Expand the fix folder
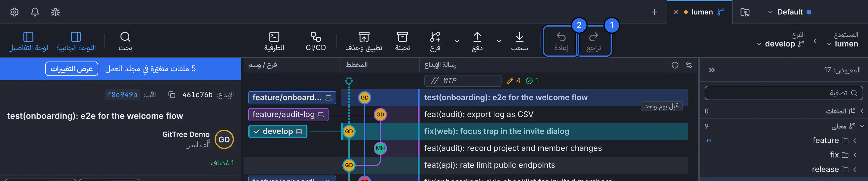Screen dimensions: 868x181 [784, 155]
